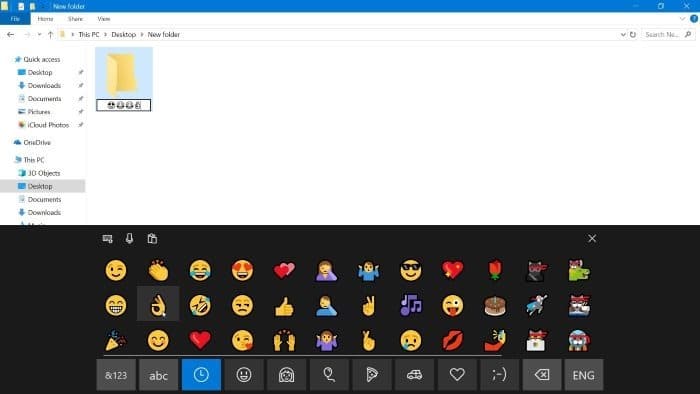Open the recent locations dropdown arrow
This screenshot has width=700, height=394.
39,34
